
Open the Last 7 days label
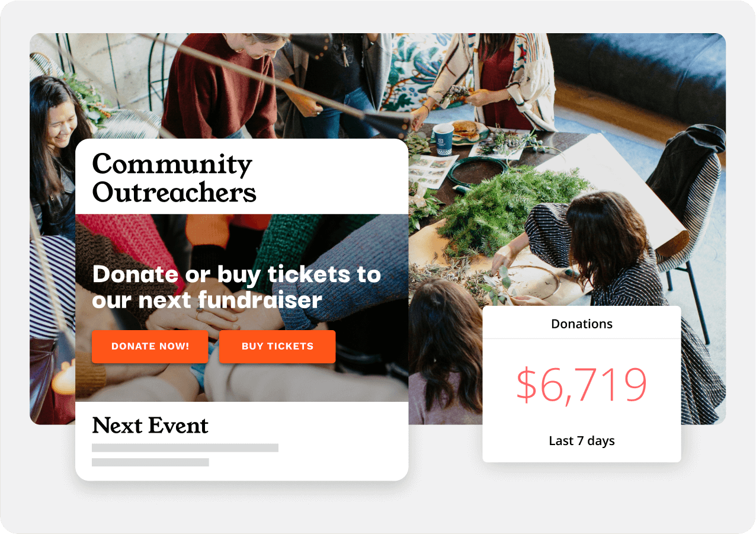point(582,441)
